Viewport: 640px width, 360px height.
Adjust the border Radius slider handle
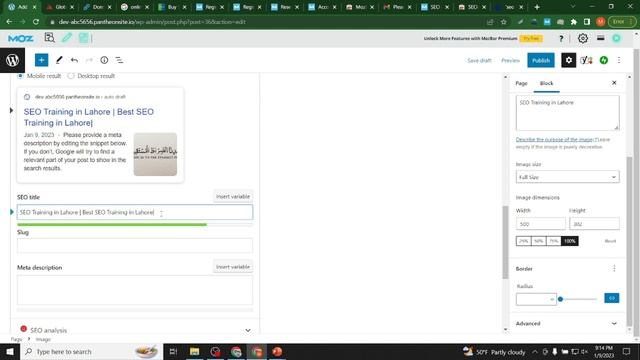click(560, 299)
